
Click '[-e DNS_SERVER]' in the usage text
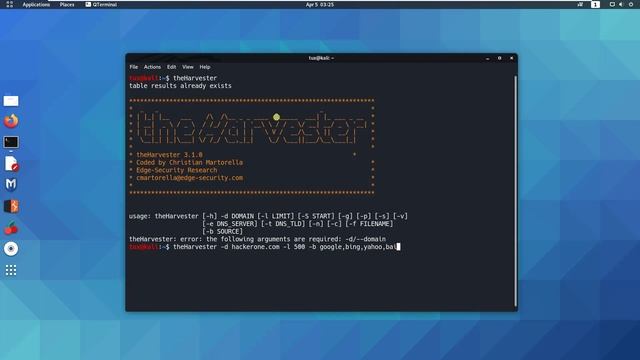pyautogui.click(x=230, y=224)
